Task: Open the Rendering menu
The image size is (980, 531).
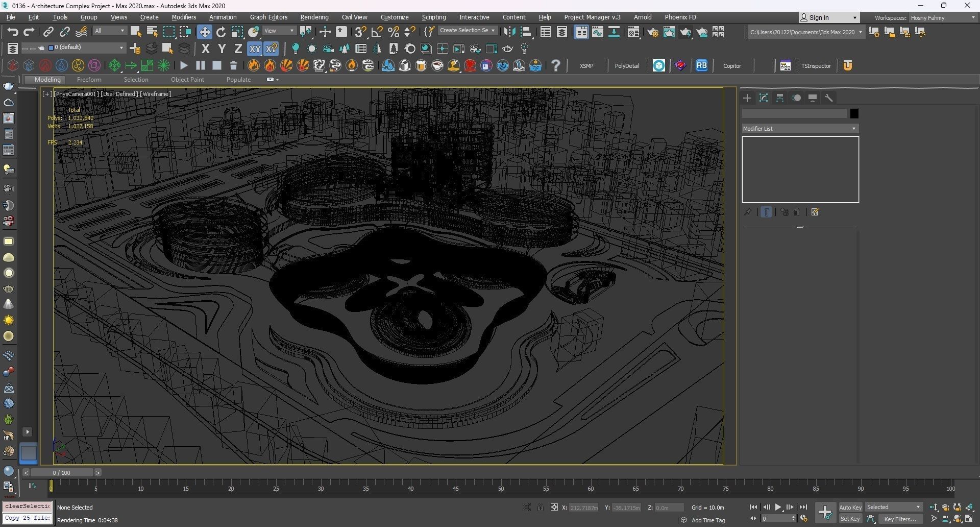Action: click(x=314, y=17)
